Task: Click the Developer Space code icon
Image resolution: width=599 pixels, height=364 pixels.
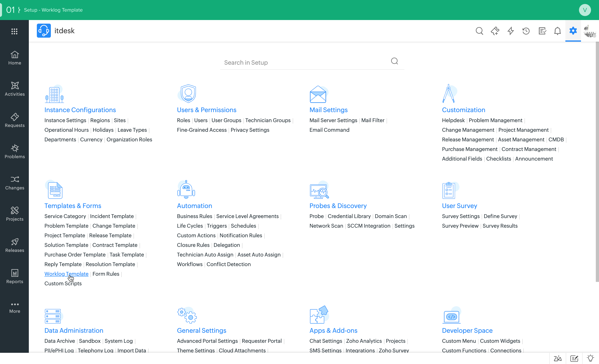Action: 452,316
